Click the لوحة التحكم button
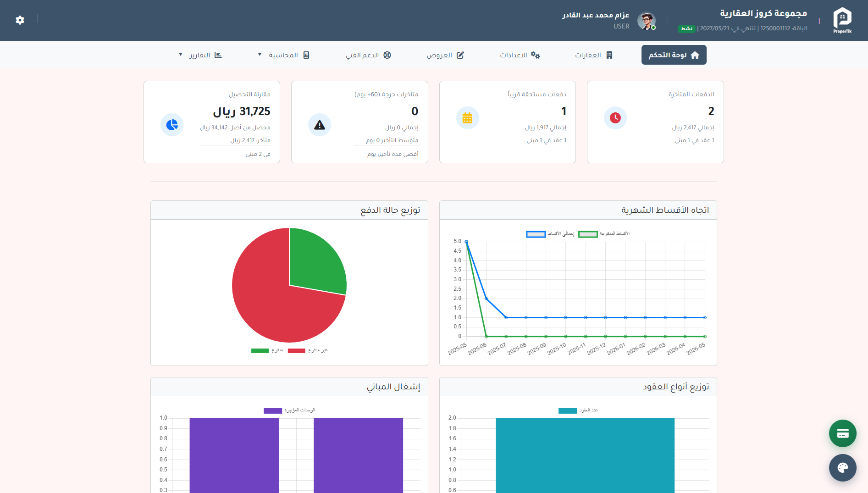Viewport: 868px width, 493px height. coord(674,55)
